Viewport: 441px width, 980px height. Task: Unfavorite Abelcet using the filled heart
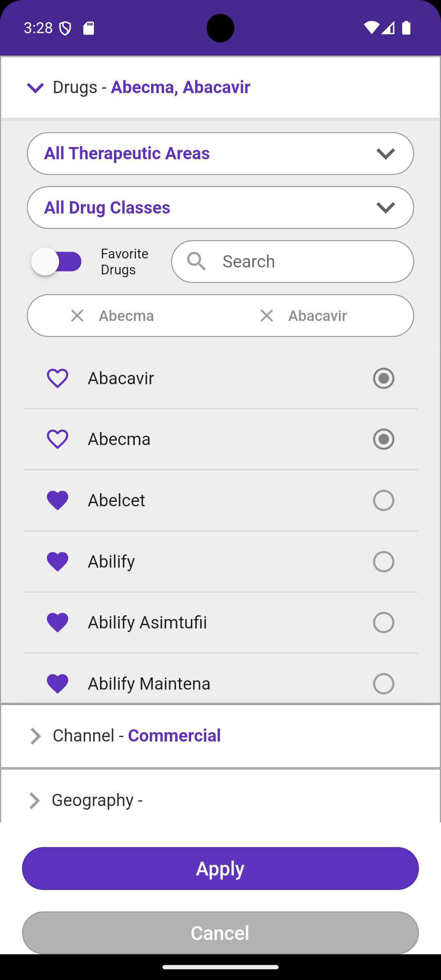[x=58, y=501]
